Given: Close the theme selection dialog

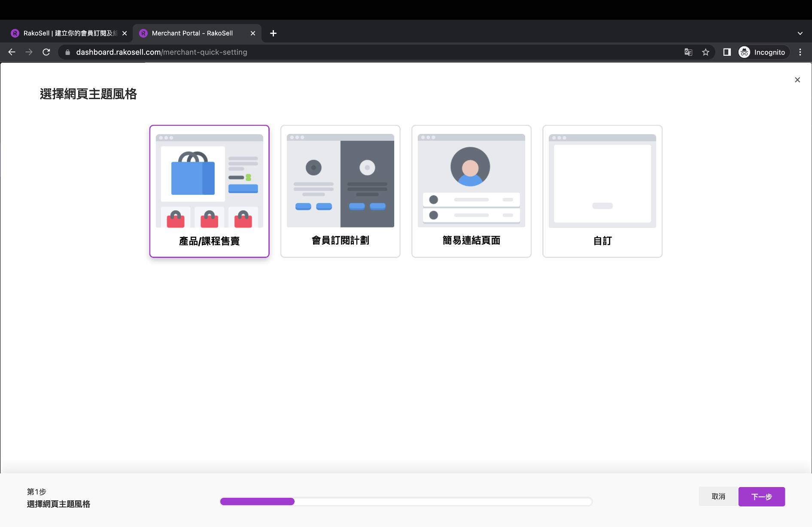Looking at the screenshot, I should click(x=797, y=80).
